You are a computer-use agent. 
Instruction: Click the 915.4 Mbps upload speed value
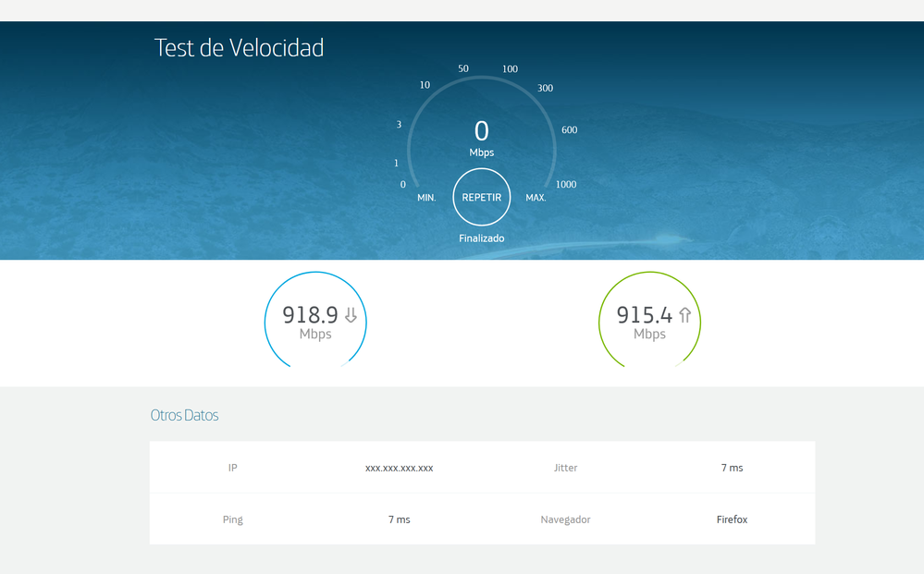coord(645,316)
